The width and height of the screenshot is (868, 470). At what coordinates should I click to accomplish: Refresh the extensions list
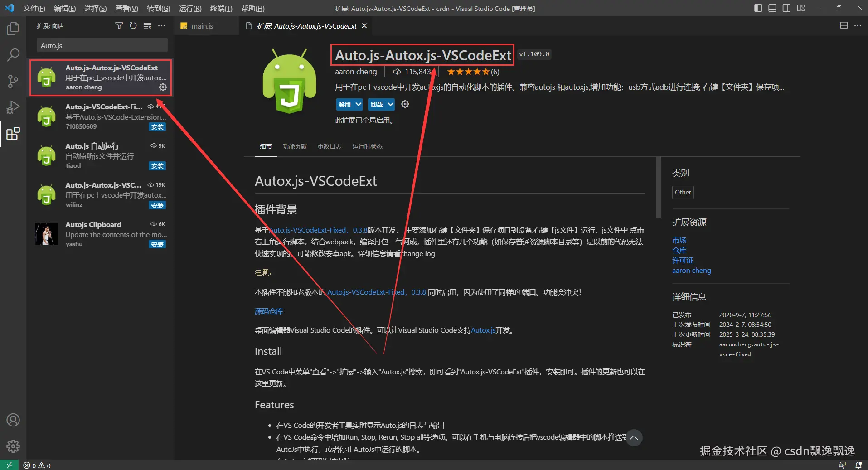[x=133, y=26]
